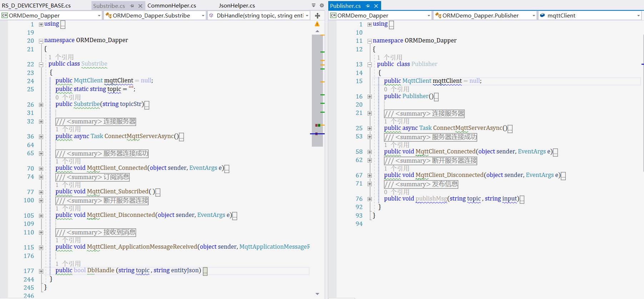Expand publishMsg method at line 76
The image size is (644, 299).
370,199
